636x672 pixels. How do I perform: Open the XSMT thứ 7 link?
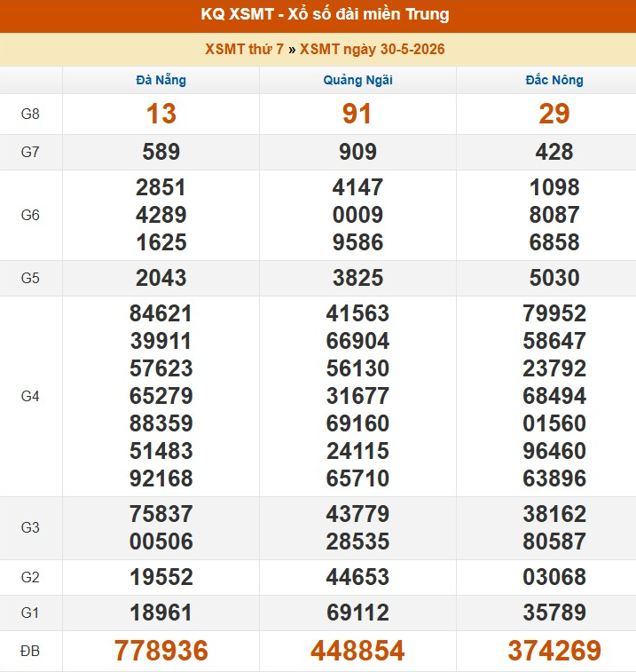[244, 50]
